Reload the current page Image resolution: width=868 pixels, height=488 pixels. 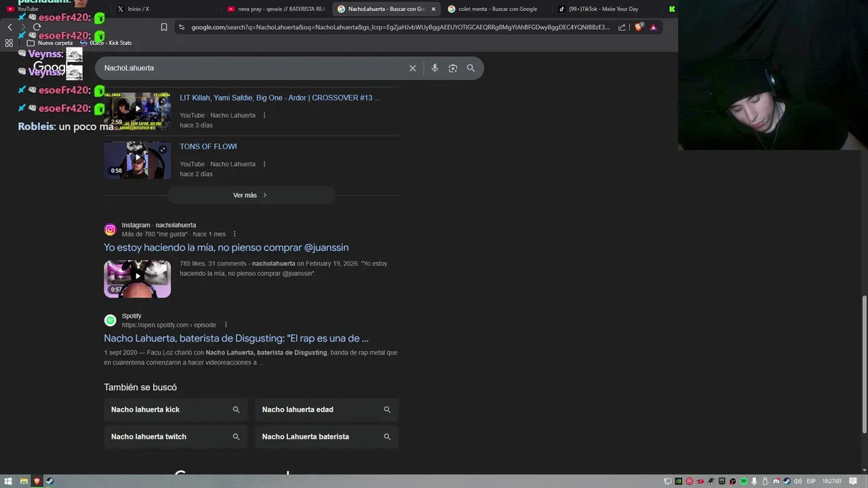point(37,27)
